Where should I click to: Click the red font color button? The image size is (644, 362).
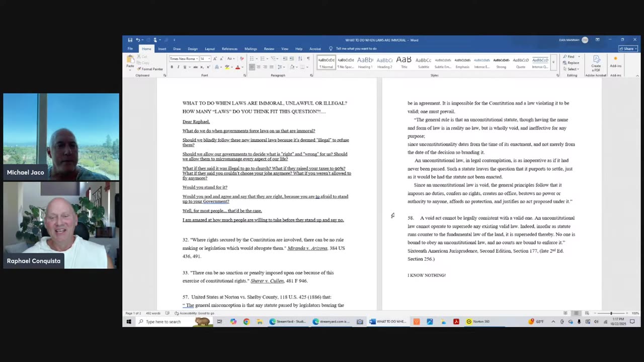pos(237,67)
